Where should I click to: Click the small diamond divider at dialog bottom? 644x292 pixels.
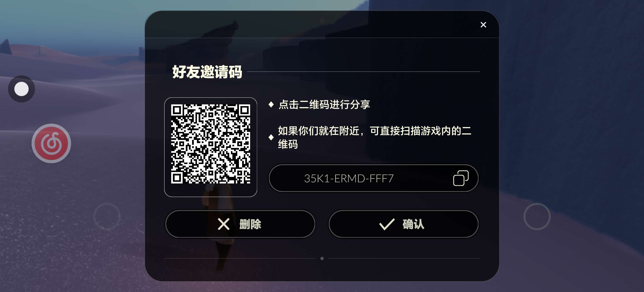pyautogui.click(x=322, y=258)
